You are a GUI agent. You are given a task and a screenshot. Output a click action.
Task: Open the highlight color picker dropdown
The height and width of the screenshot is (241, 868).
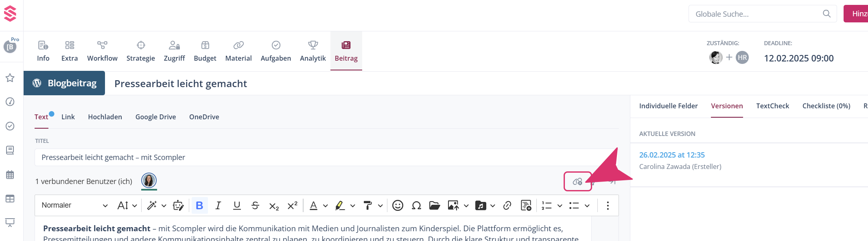[x=353, y=206]
